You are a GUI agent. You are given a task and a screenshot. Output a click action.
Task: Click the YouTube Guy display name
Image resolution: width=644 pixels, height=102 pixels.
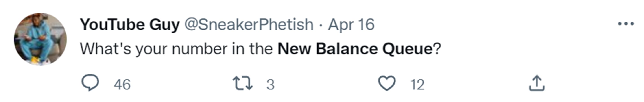[x=129, y=25]
